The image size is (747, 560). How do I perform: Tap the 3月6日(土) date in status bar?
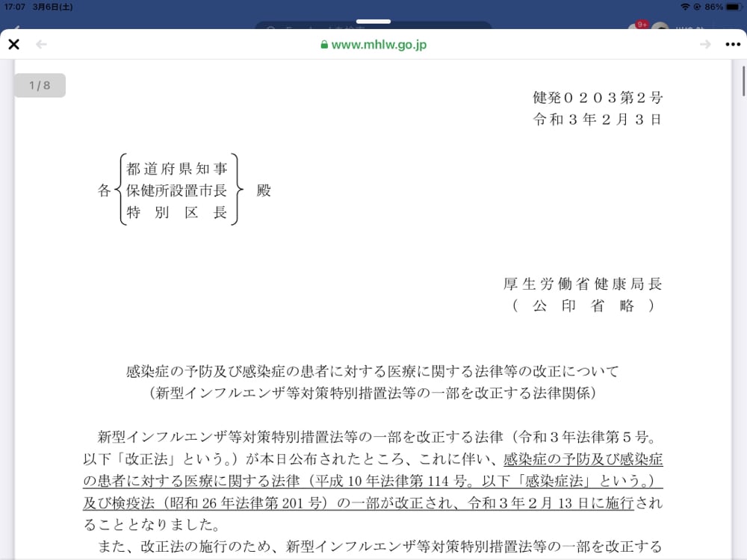(x=52, y=7)
